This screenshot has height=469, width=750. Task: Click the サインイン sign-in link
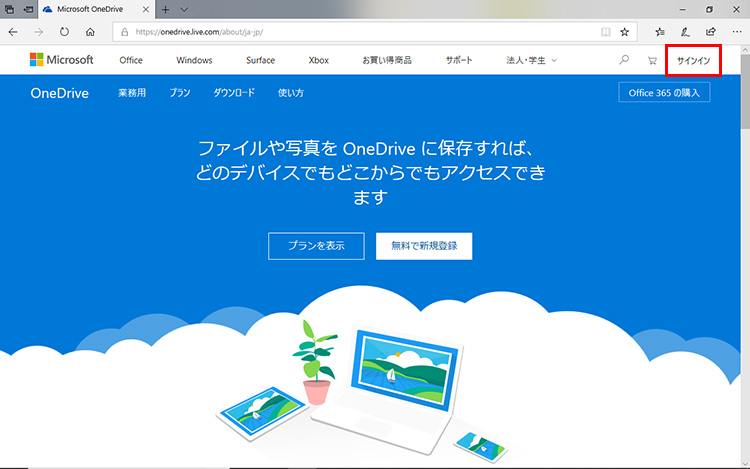coord(693,60)
